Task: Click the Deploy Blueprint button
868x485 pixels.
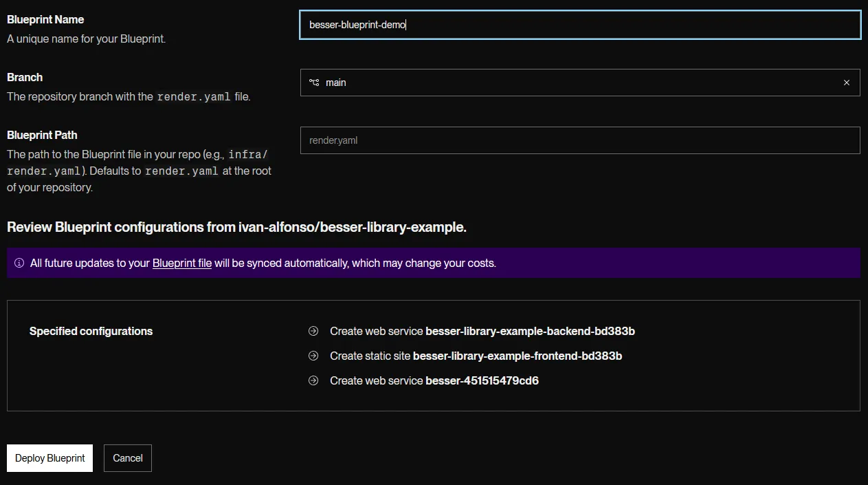Action: click(50, 458)
